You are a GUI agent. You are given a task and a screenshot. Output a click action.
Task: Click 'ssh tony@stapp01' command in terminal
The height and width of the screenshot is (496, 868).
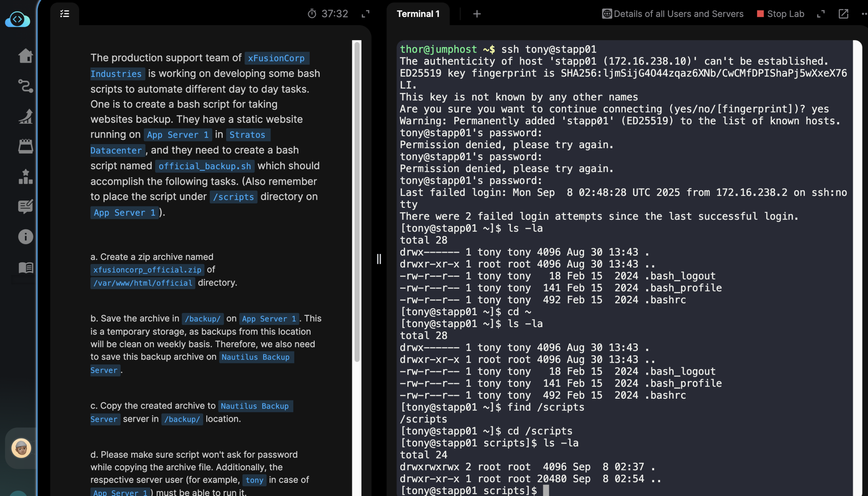click(x=549, y=49)
